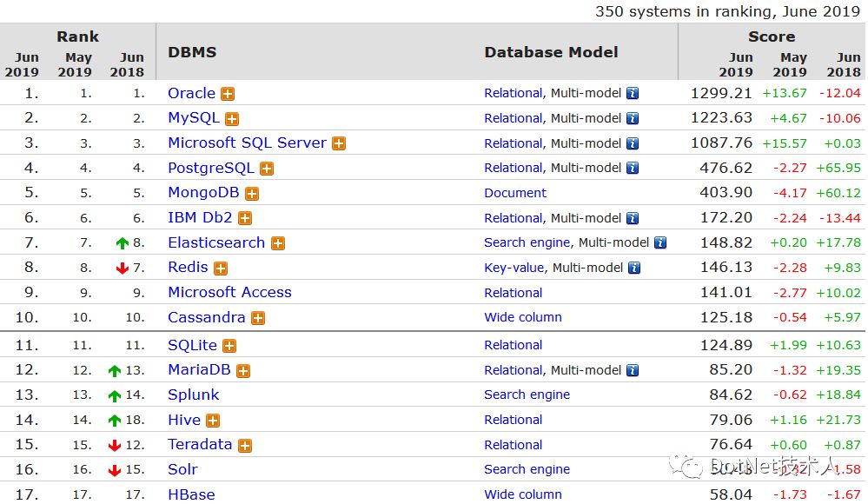Screen dimensions: 868x504
Task: Click the plus icon next to Redis
Action: (x=221, y=268)
